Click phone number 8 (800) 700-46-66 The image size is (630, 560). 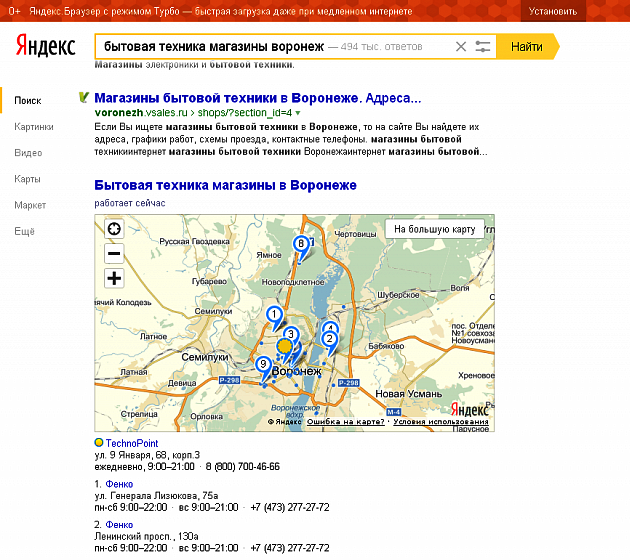pyautogui.click(x=243, y=467)
